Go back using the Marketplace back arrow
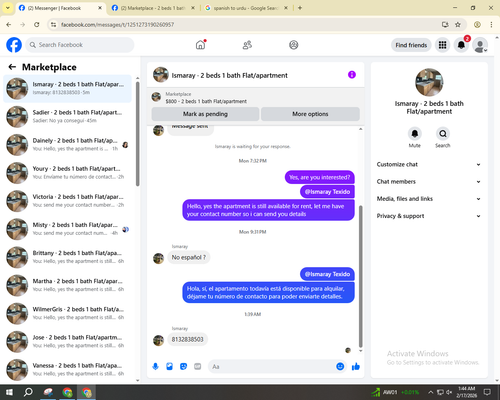 [x=12, y=67]
